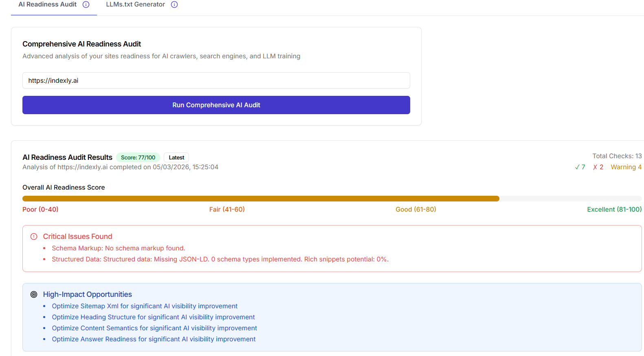644x356 pixels.
Task: Select the AI Readiness Audit tab
Action: pyautogui.click(x=47, y=4)
